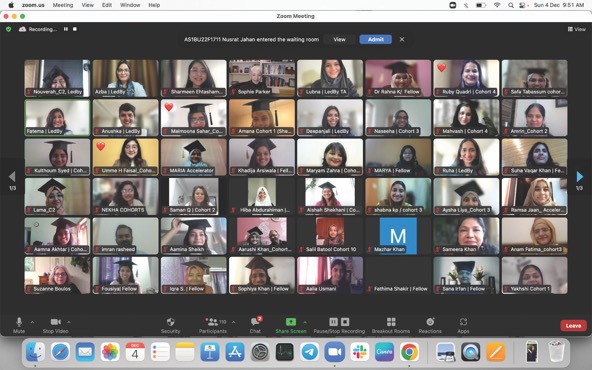592x370 pixels.
Task: Pause recording using top pause indicator
Action: [66, 29]
